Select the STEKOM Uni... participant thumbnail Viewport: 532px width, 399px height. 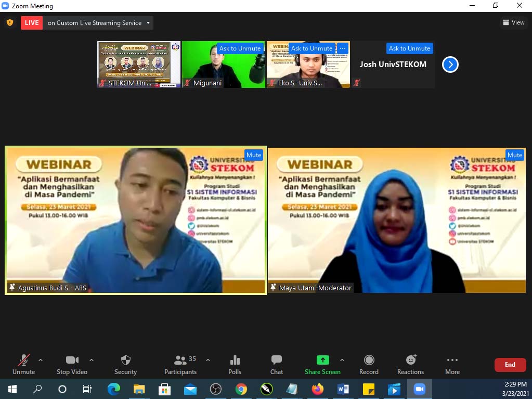[x=139, y=65]
